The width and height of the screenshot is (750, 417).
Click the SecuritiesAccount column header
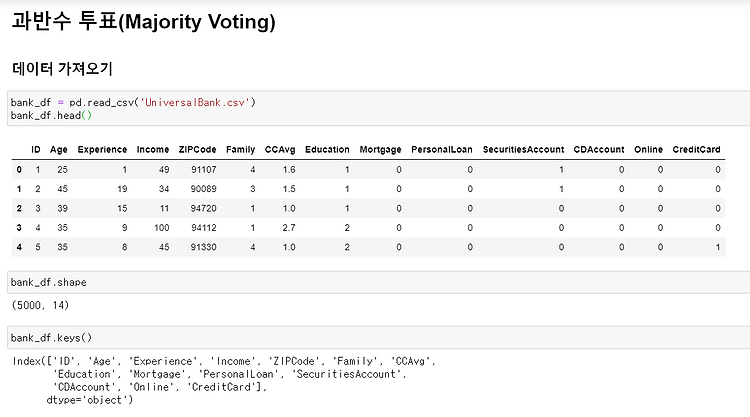(523, 149)
